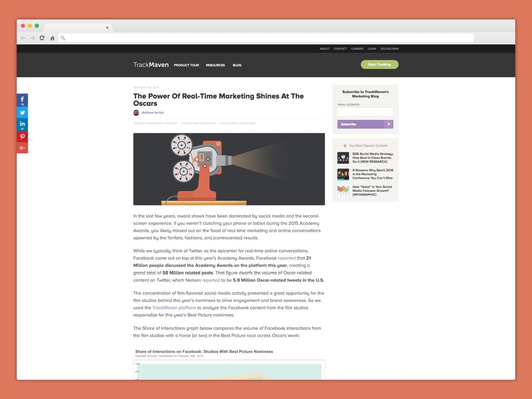This screenshot has width=532, height=399.
Task: Open 9 Reasons Why Spark 2016 article
Action: tap(373, 174)
